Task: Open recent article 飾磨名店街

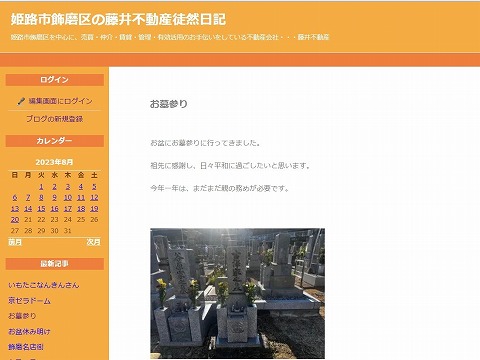Action: pos(26,347)
